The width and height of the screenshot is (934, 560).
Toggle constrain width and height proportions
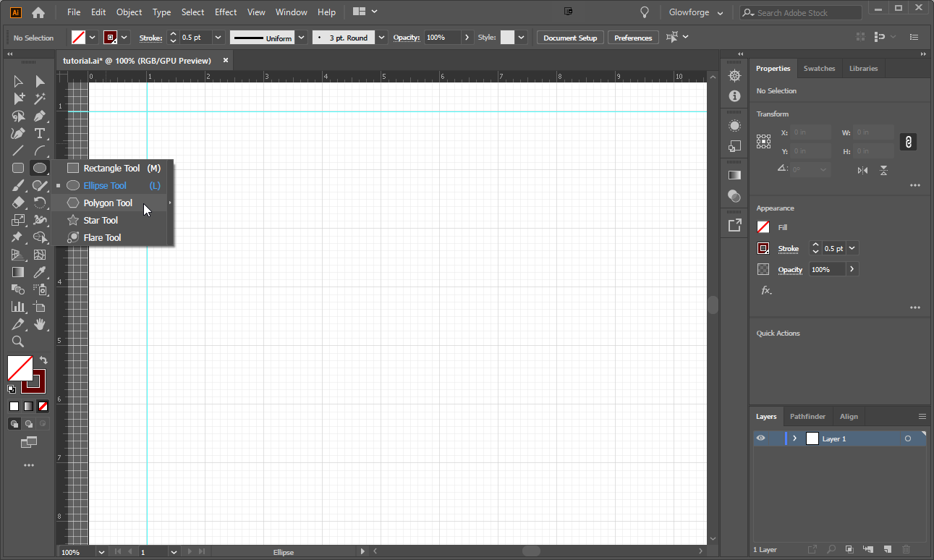909,142
